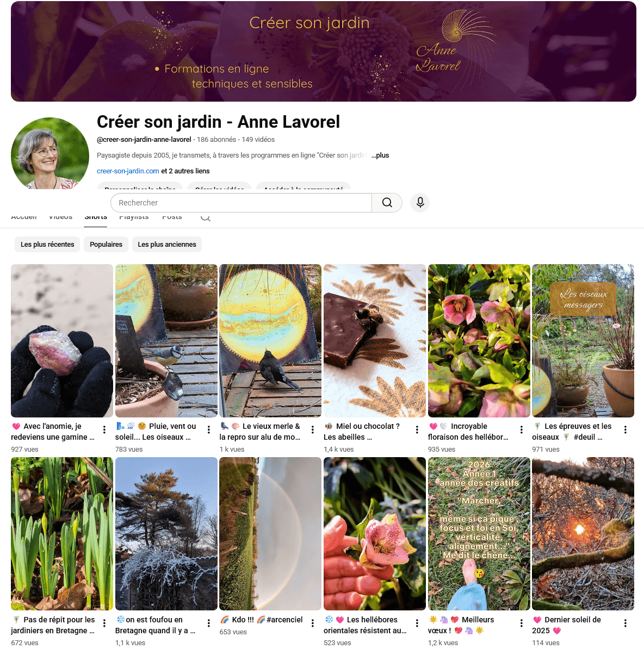
Task: Open the creer-son-jardin.com link
Action: pos(128,171)
